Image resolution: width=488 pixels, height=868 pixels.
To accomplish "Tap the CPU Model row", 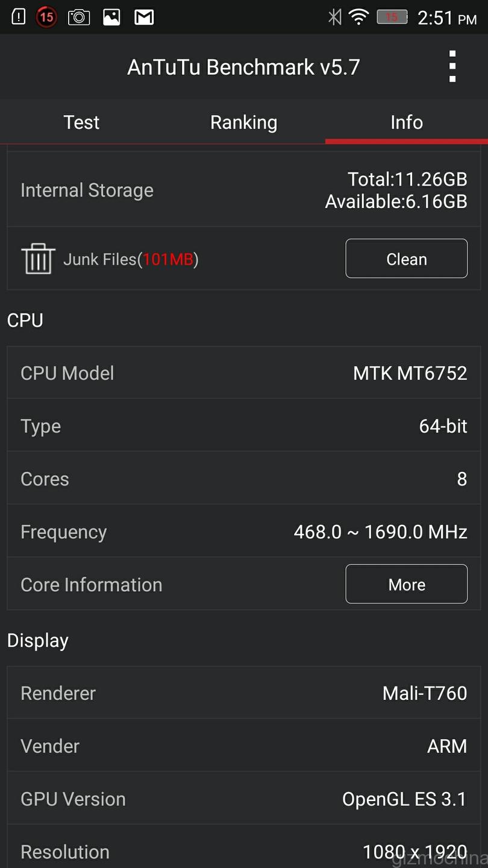I will 244,373.
